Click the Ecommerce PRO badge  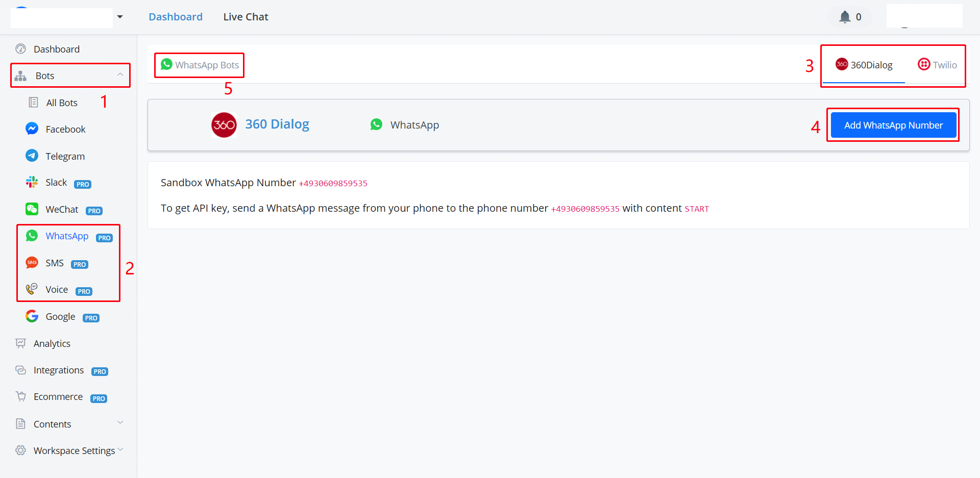99,398
